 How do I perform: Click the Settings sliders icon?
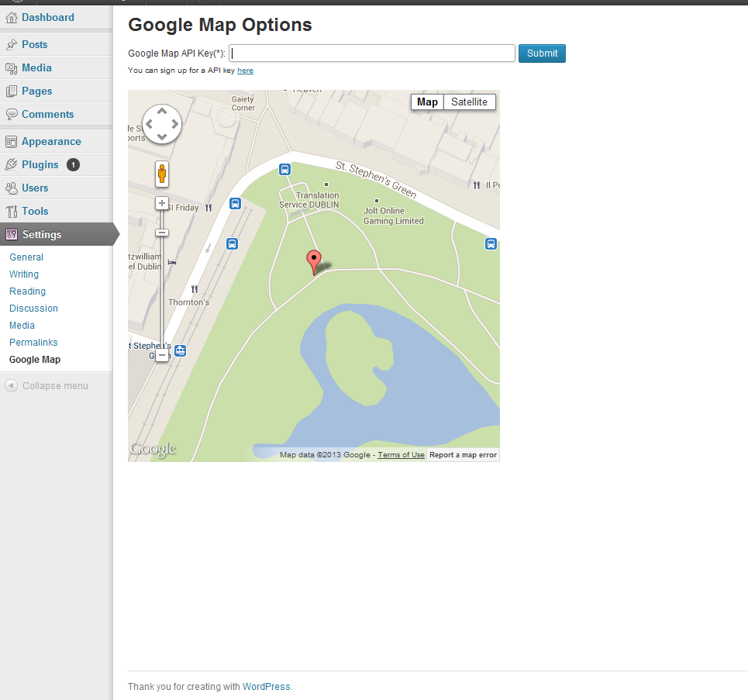pos(12,234)
